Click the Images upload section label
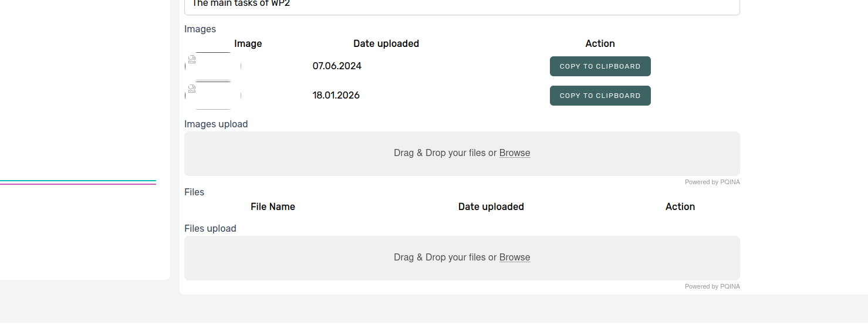Image resolution: width=868 pixels, height=325 pixels. pyautogui.click(x=216, y=124)
